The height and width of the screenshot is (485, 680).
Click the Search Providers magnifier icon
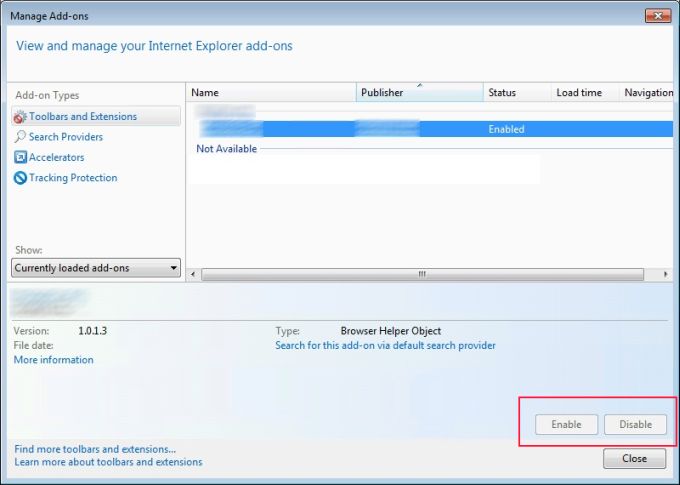click(x=20, y=137)
